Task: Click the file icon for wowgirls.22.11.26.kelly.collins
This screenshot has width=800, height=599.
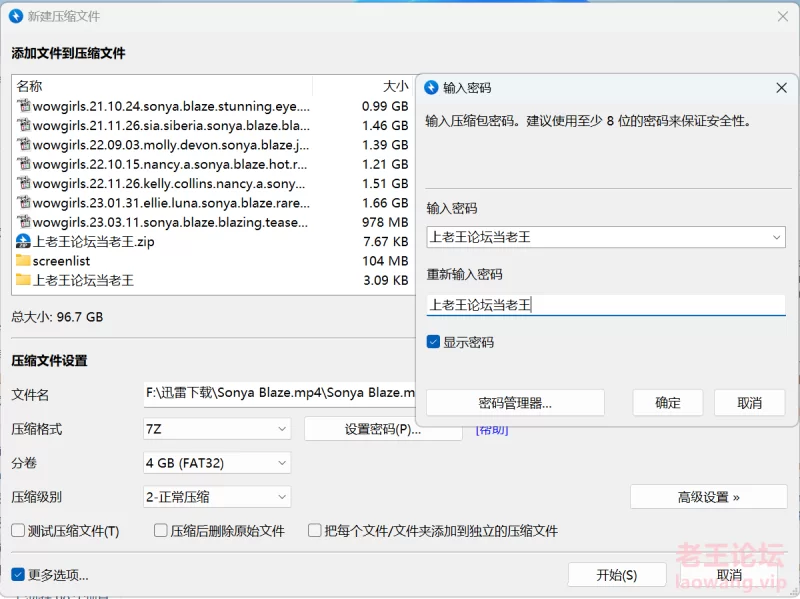Action: tap(23, 184)
